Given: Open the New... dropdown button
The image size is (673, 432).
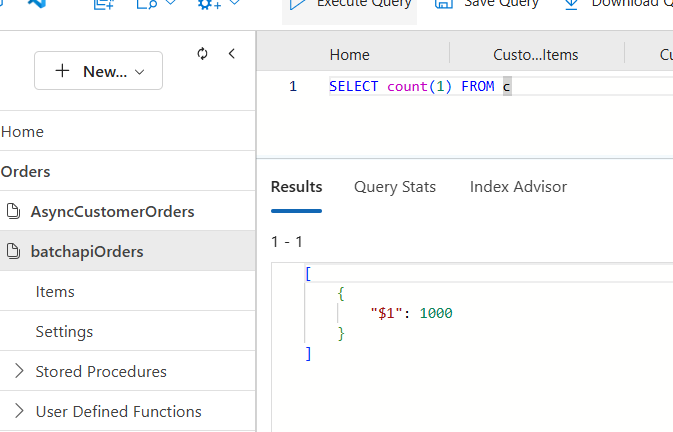Looking at the screenshot, I should 98,71.
